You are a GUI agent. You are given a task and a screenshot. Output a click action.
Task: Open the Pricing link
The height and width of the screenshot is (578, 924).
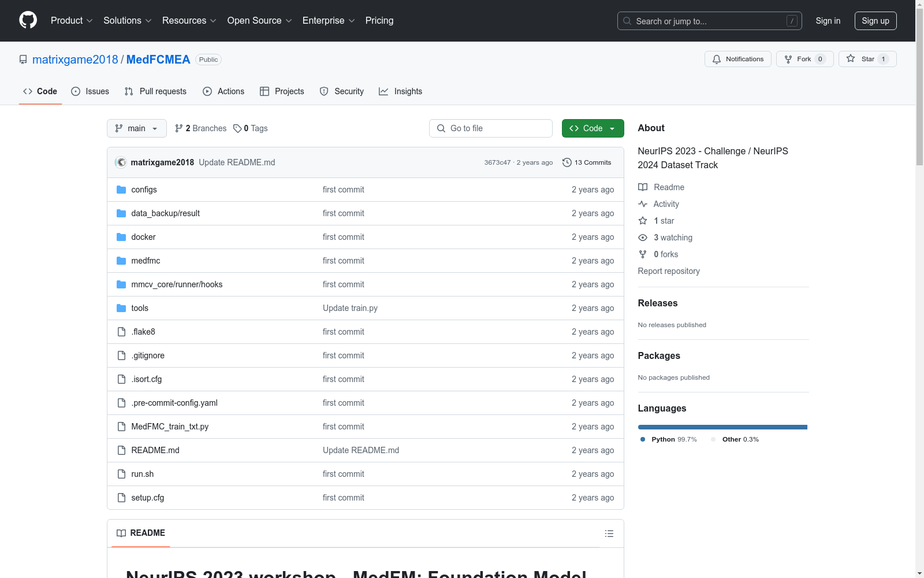[379, 20]
